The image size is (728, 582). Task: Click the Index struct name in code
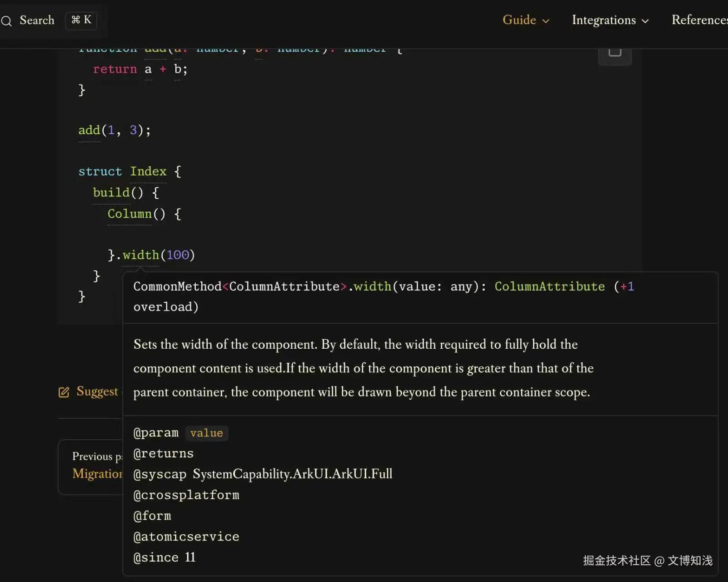(x=148, y=171)
